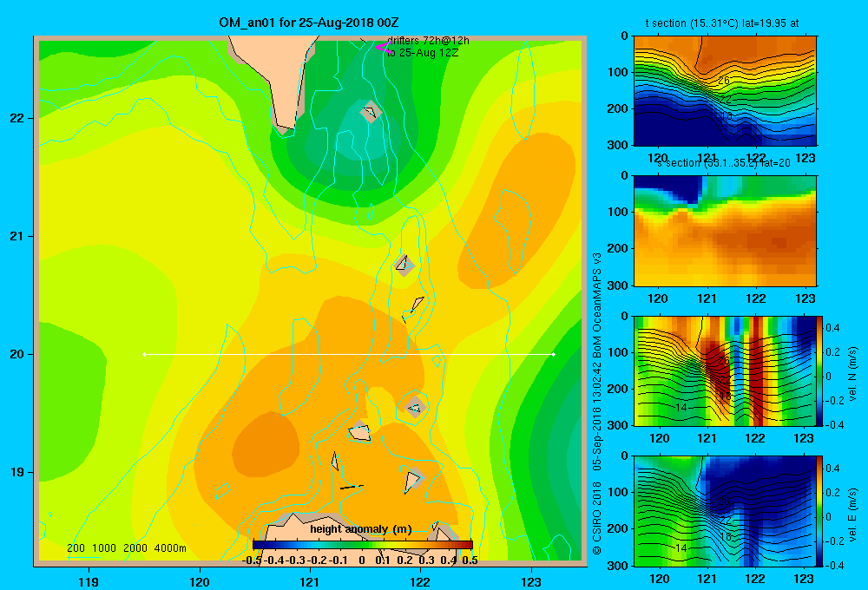Click latitude label 19 on main map

pyautogui.click(x=16, y=472)
